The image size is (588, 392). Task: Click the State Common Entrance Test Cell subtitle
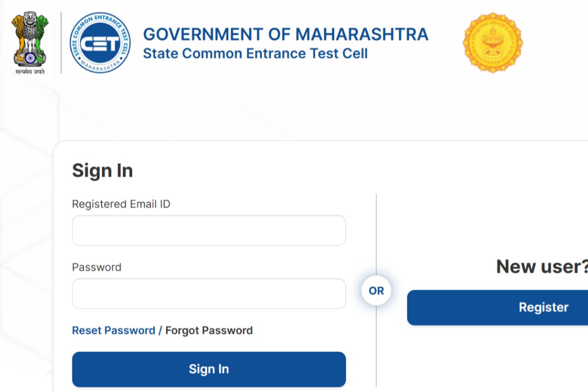pyautogui.click(x=255, y=53)
